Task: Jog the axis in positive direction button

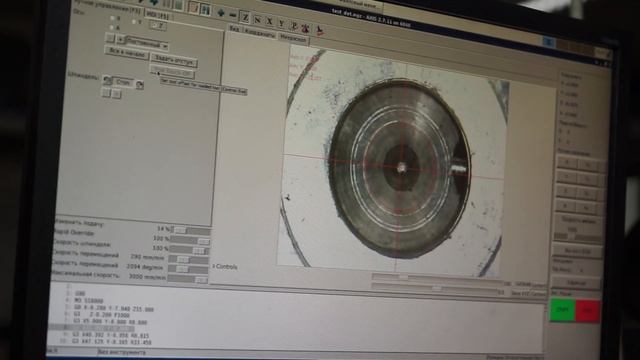Action: (x=120, y=40)
